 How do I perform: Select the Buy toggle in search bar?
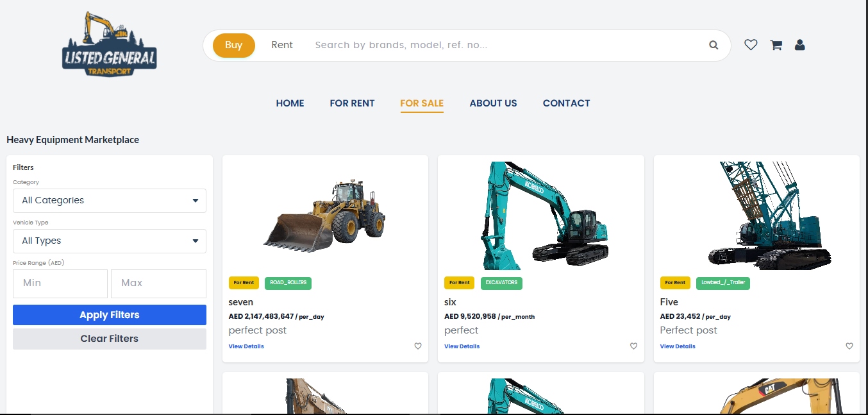click(x=234, y=45)
